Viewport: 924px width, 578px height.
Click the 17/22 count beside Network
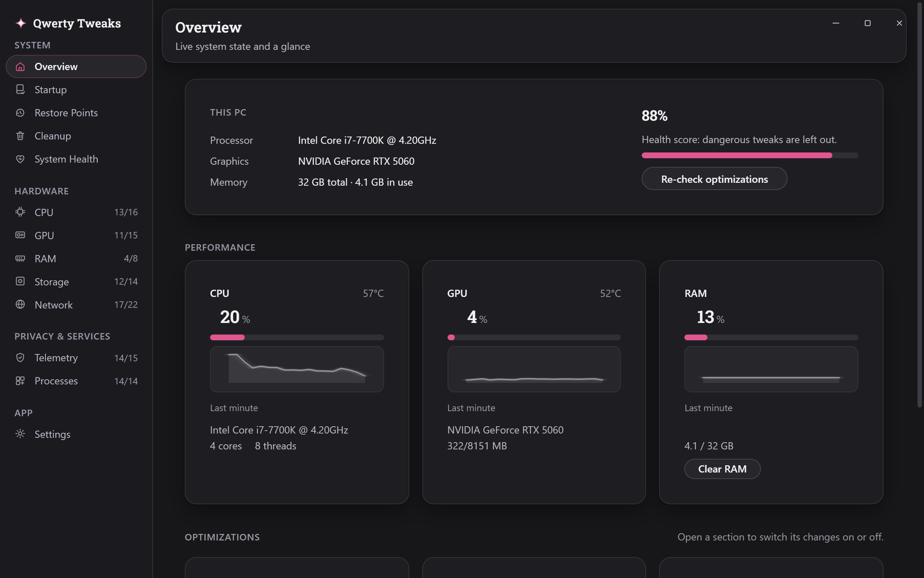[x=126, y=304]
